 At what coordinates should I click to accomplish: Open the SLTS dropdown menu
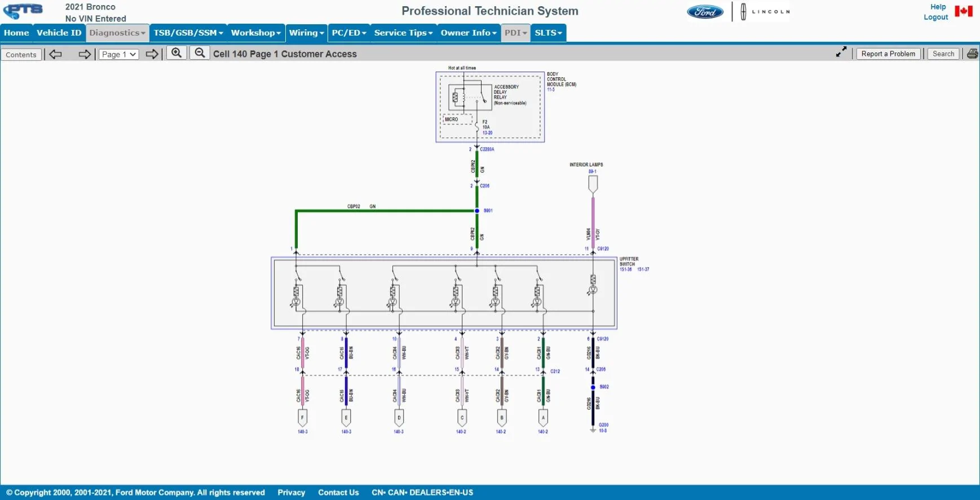[549, 33]
